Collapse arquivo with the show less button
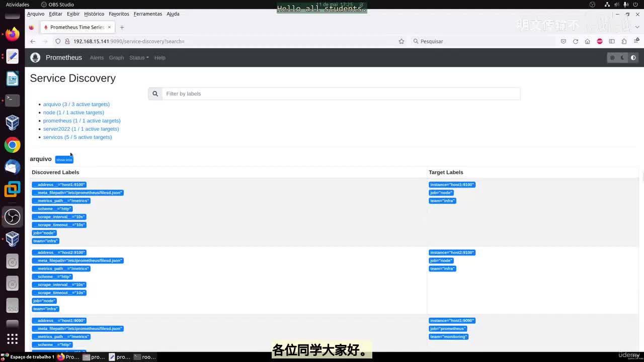 (x=64, y=160)
